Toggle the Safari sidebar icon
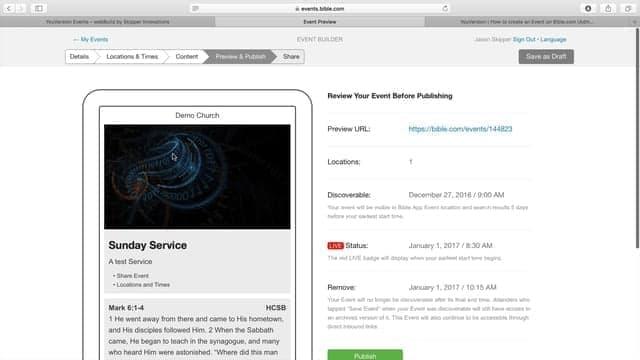640x360 pixels. 38,8
